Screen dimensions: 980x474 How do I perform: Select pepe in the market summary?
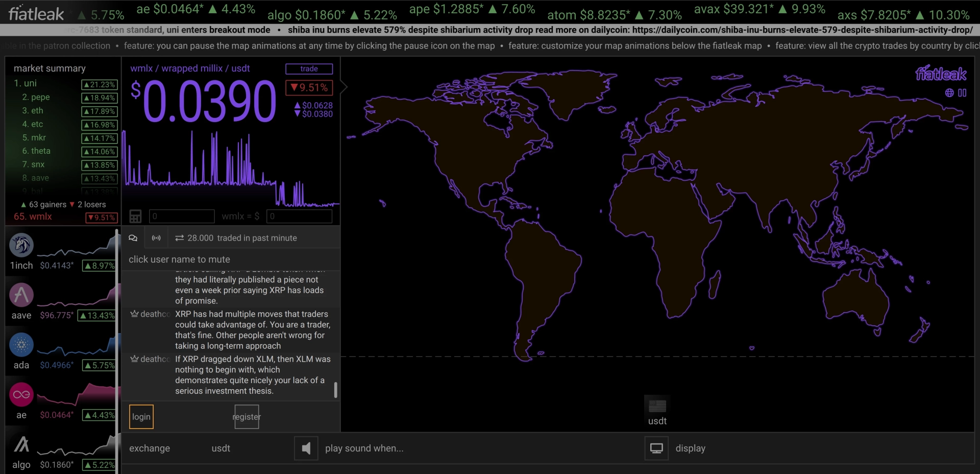click(36, 97)
